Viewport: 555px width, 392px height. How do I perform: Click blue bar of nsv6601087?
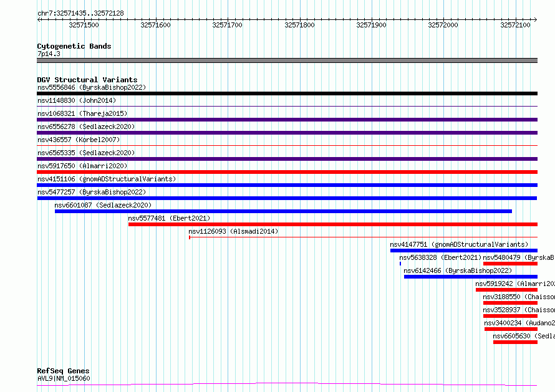point(283,211)
